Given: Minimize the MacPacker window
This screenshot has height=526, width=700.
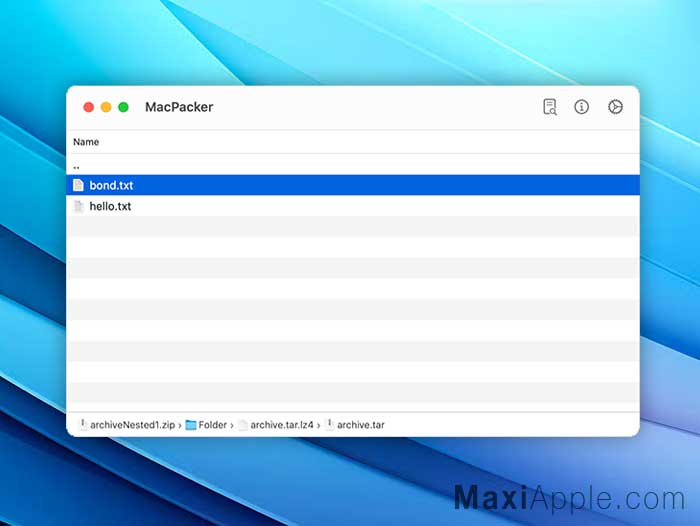Looking at the screenshot, I should pyautogui.click(x=106, y=107).
